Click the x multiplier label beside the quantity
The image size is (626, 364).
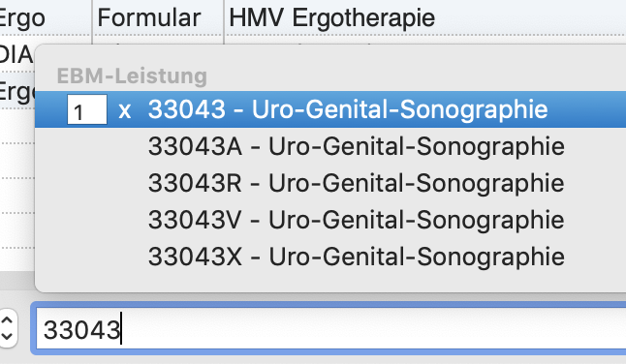[x=125, y=110]
